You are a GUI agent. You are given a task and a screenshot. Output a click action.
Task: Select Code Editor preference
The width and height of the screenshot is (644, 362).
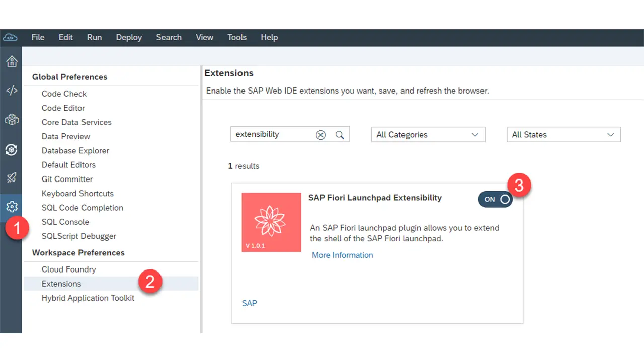(63, 108)
